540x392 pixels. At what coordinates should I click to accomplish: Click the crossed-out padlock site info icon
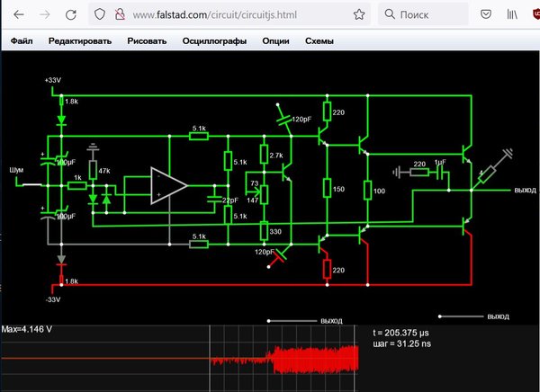pyautogui.click(x=120, y=14)
